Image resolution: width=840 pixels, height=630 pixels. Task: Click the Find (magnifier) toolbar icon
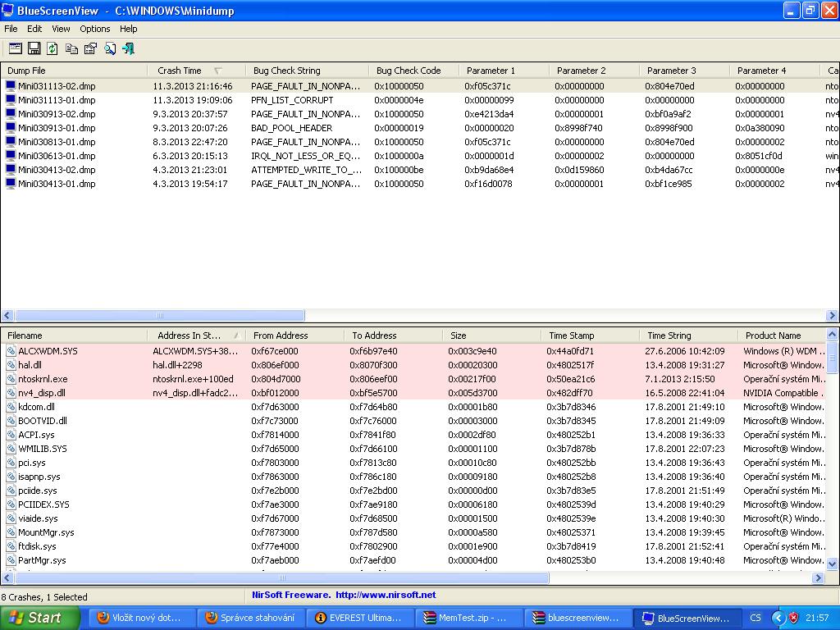110,48
